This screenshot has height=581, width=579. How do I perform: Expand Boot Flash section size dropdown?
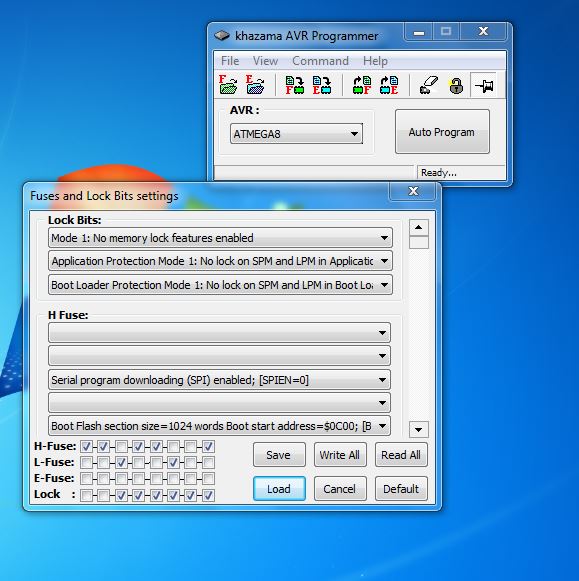coord(219,426)
